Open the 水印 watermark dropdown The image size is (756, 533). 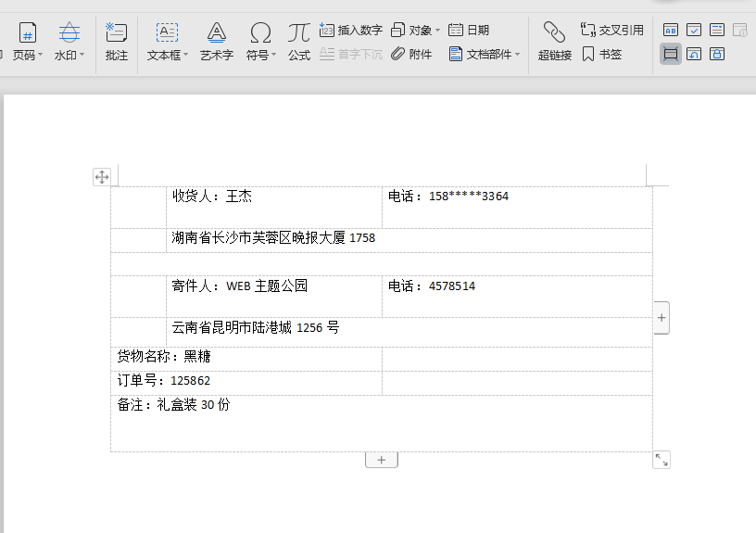point(69,56)
